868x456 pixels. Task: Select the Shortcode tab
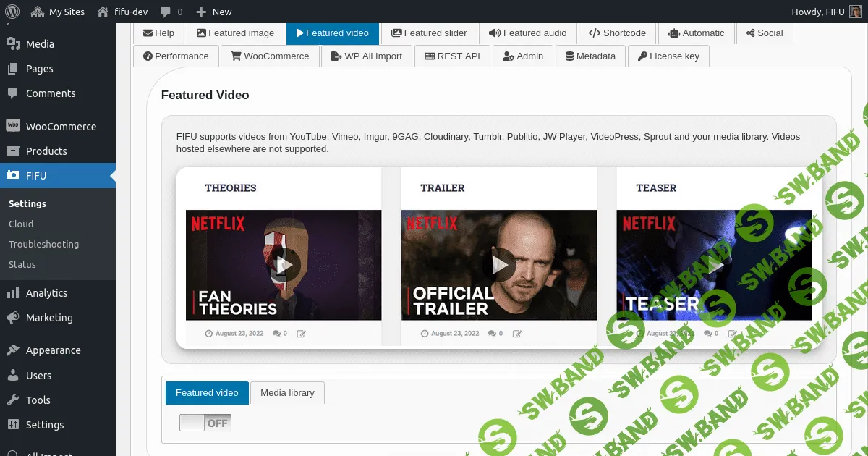click(x=617, y=33)
